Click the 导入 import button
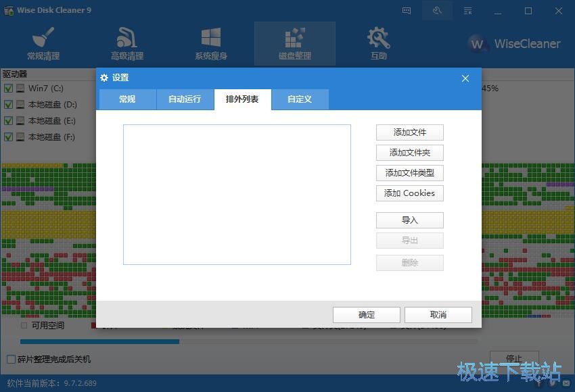575x392 pixels. (410, 220)
